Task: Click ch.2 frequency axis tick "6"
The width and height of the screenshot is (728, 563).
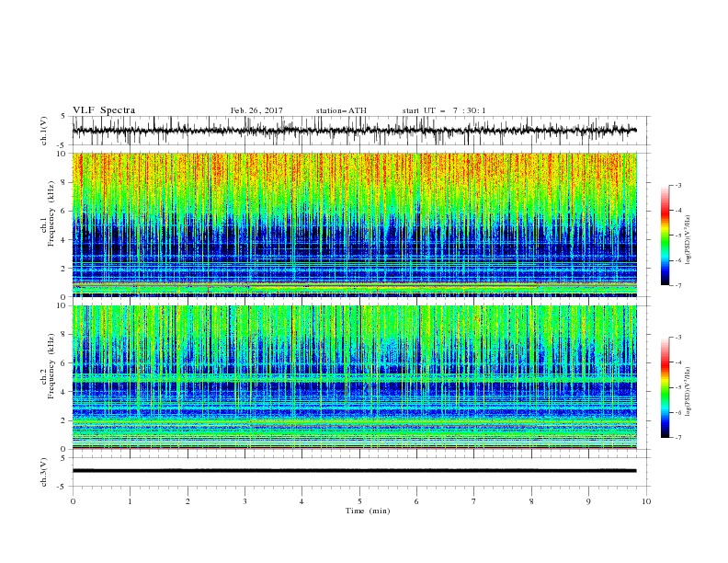Action: (x=64, y=363)
